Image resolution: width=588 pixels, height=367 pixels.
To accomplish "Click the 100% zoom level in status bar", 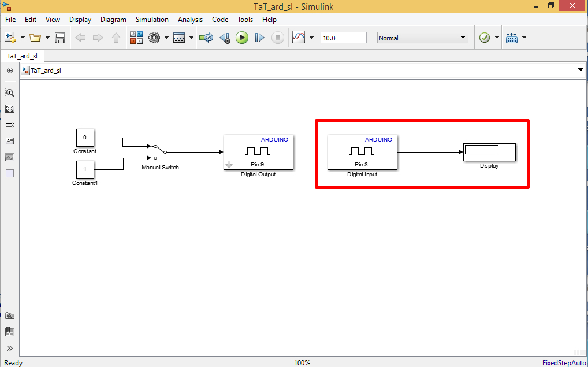I will (x=302, y=363).
